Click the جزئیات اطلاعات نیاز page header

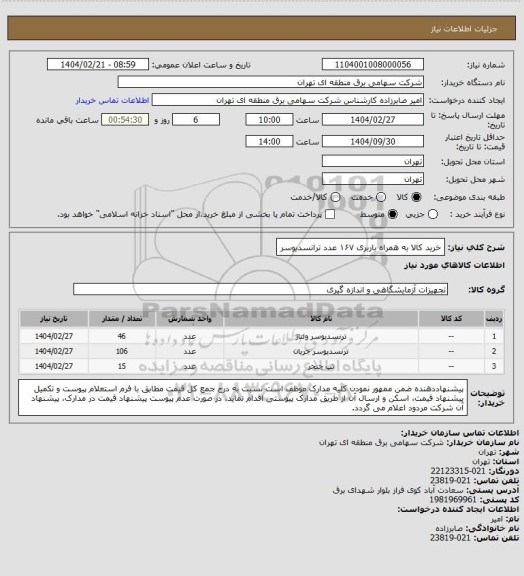click(464, 29)
